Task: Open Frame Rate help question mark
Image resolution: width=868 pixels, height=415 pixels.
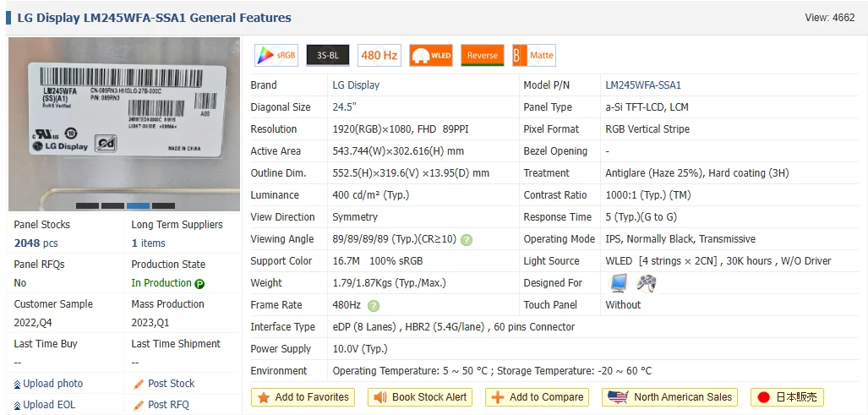Action: (x=374, y=305)
